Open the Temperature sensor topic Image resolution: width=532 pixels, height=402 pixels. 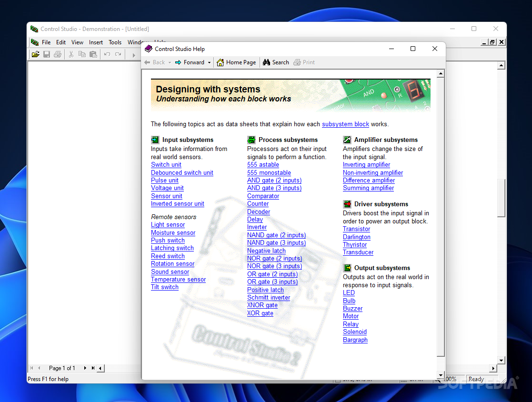tap(179, 280)
